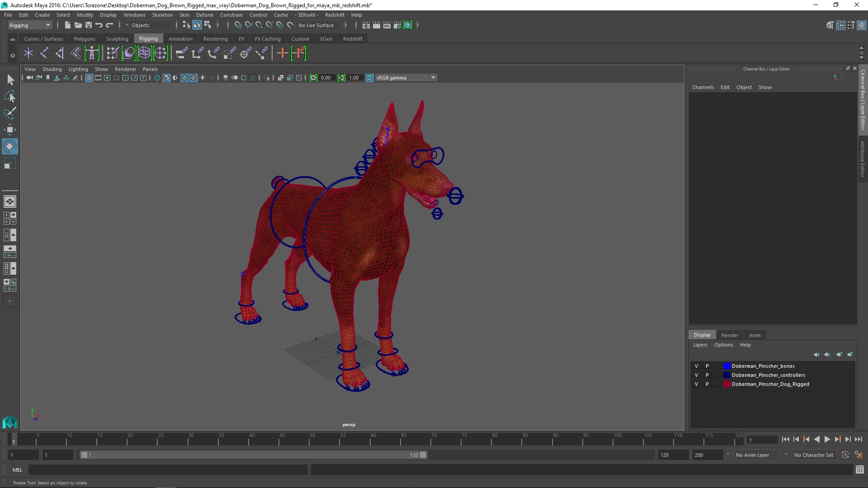Open the Render layer tab

[730, 335]
